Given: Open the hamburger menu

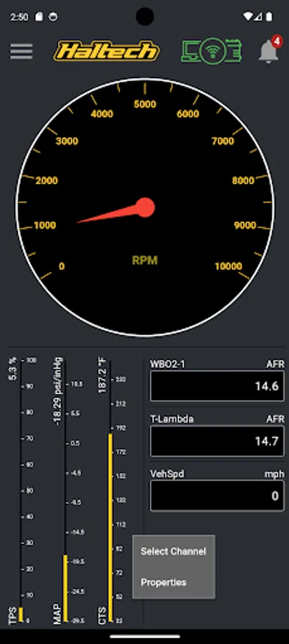Looking at the screenshot, I should [21, 52].
